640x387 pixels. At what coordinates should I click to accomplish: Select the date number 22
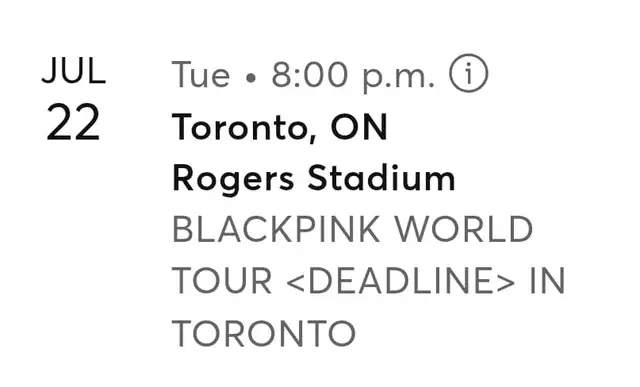[x=73, y=122]
